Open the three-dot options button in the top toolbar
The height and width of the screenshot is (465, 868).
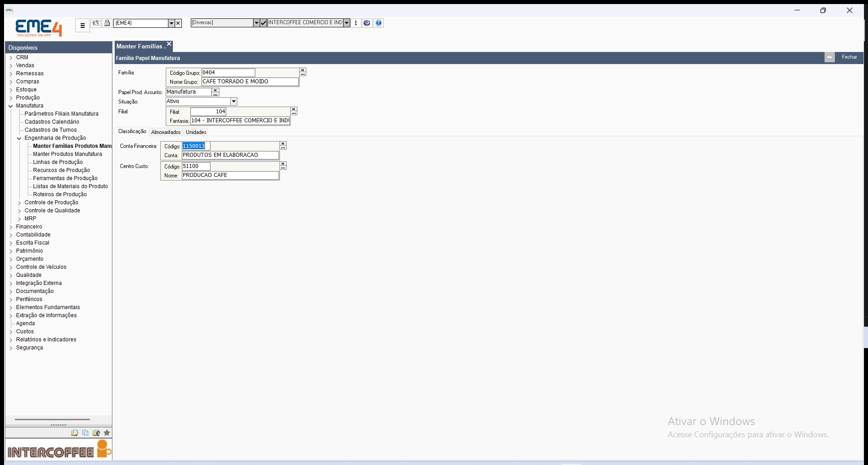click(x=356, y=23)
